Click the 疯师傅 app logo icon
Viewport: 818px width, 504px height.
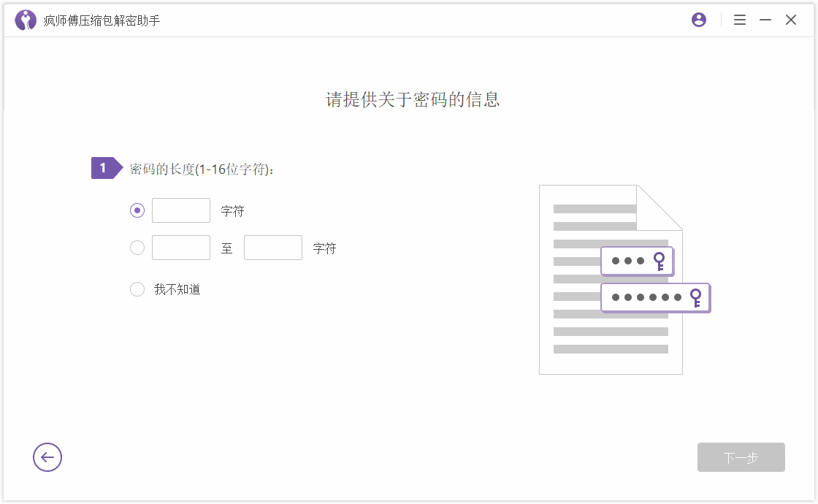(x=26, y=20)
